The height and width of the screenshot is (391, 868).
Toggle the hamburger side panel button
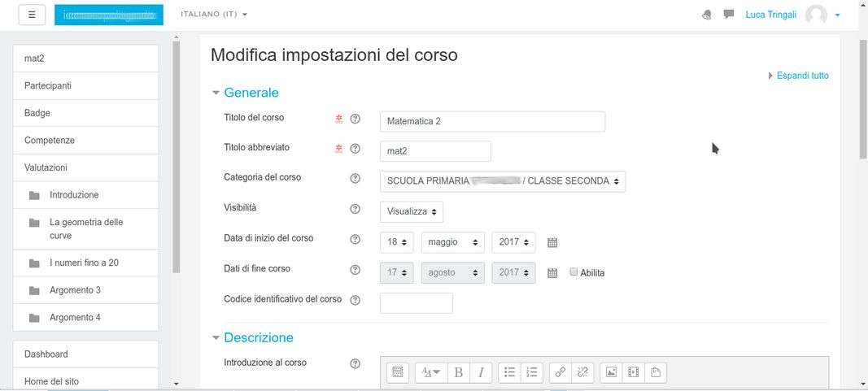[32, 15]
